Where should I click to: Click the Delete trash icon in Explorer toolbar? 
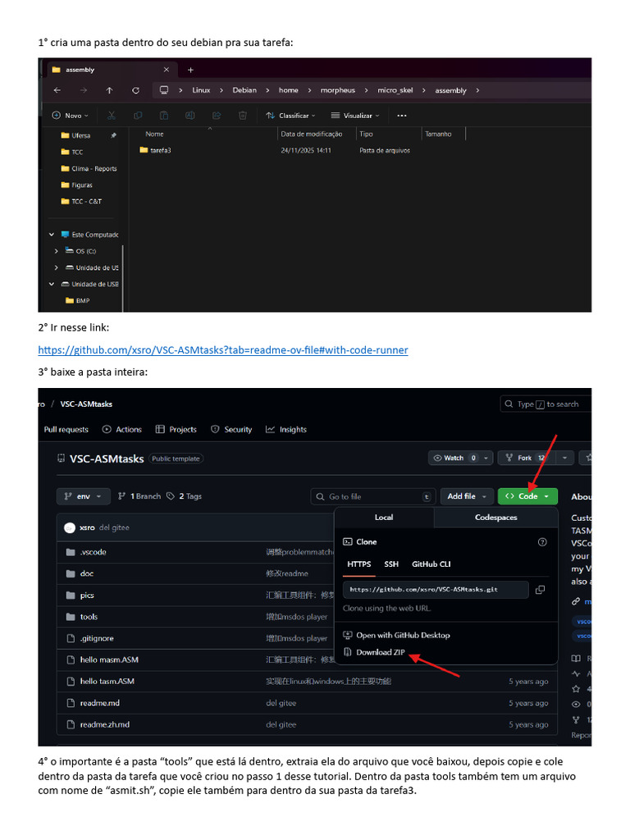pos(243,115)
